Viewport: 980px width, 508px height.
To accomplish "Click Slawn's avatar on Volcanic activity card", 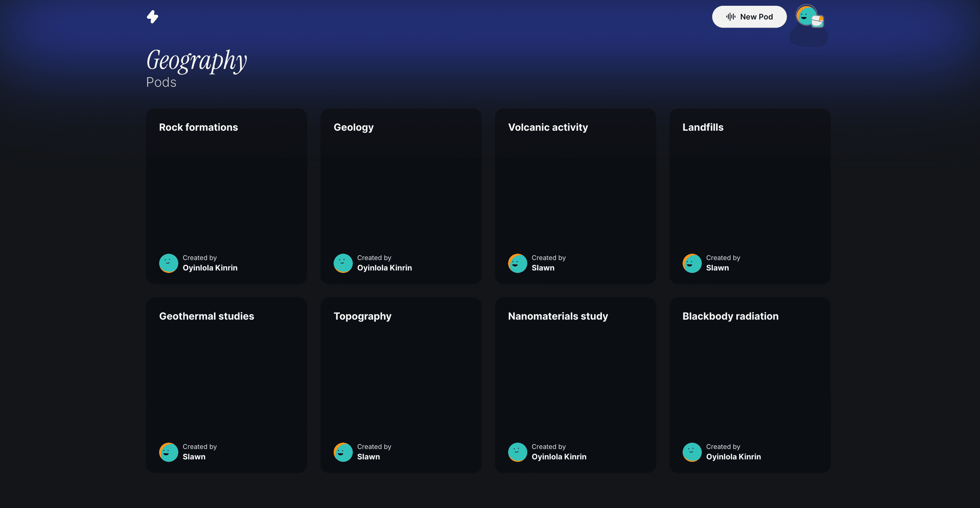I will (517, 263).
